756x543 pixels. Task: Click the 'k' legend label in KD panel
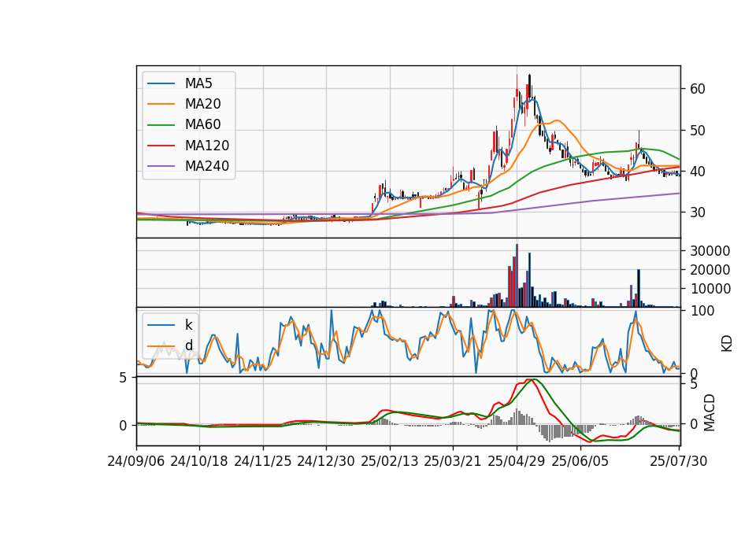point(188,325)
